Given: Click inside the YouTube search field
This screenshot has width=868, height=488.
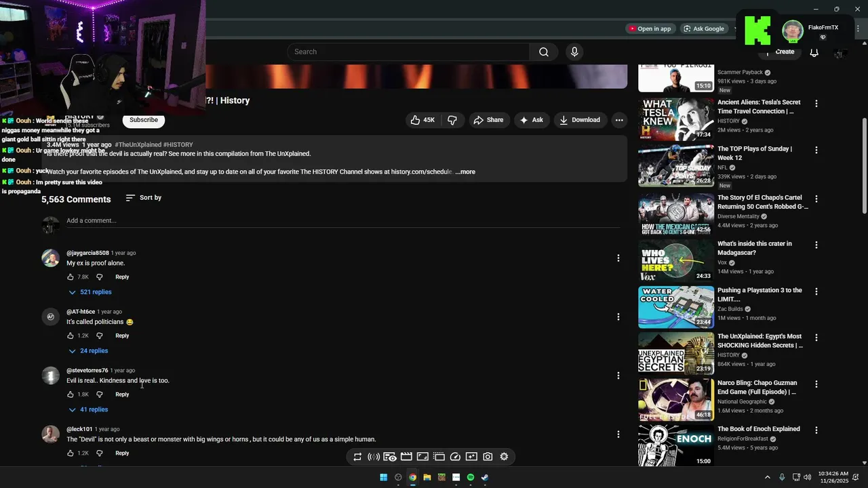Looking at the screenshot, I should [408, 52].
